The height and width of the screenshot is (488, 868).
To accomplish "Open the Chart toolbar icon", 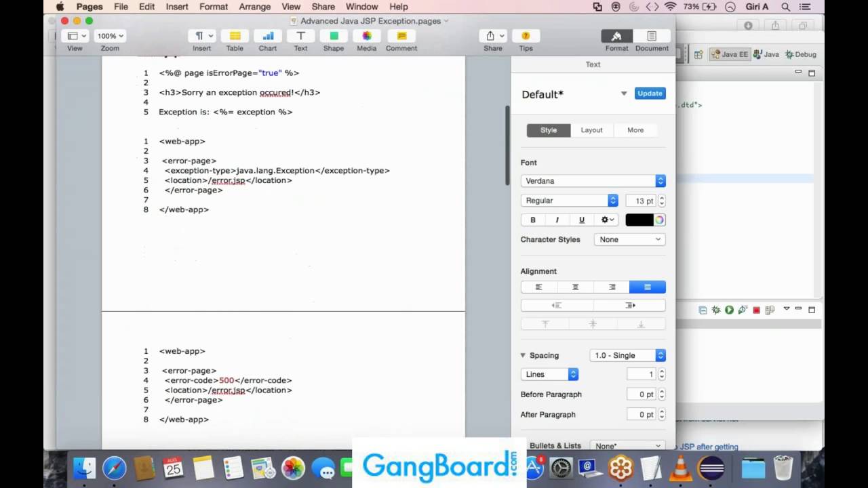I will pyautogui.click(x=268, y=36).
